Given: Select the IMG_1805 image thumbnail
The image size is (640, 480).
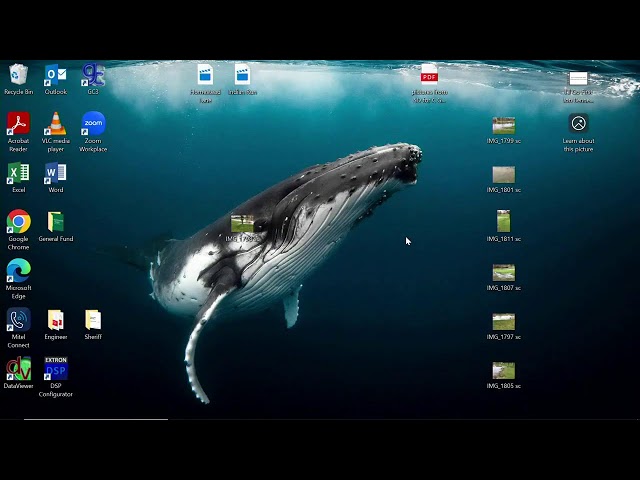Looking at the screenshot, I should pyautogui.click(x=504, y=371).
